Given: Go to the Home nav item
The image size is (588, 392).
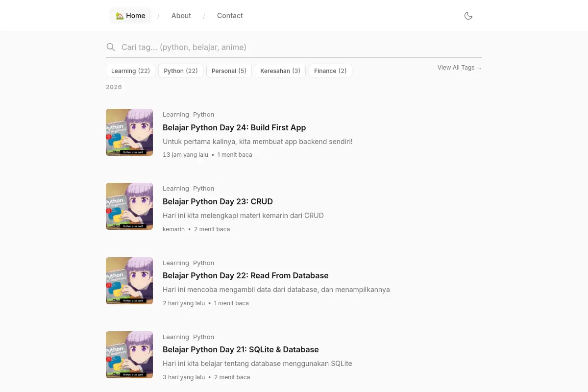Looking at the screenshot, I should click(x=130, y=16).
